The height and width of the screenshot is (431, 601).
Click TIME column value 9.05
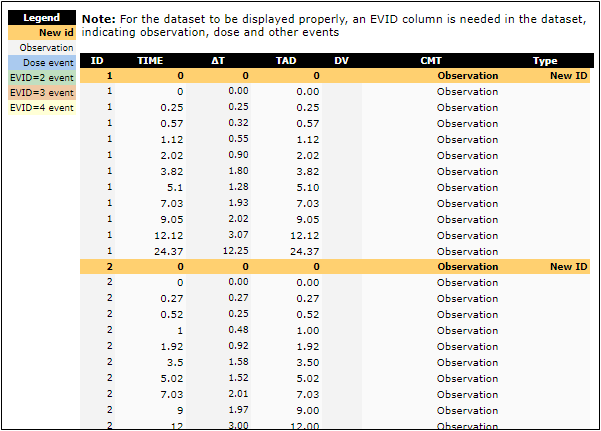pyautogui.click(x=172, y=219)
